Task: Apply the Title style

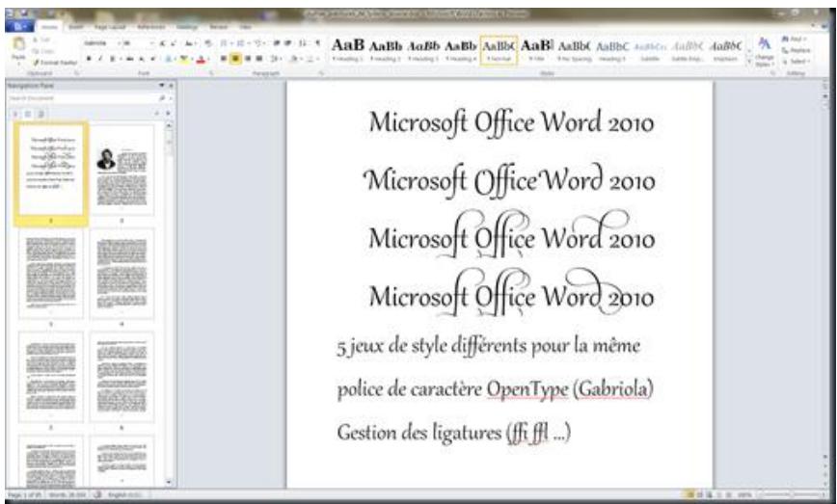Action: [536, 51]
